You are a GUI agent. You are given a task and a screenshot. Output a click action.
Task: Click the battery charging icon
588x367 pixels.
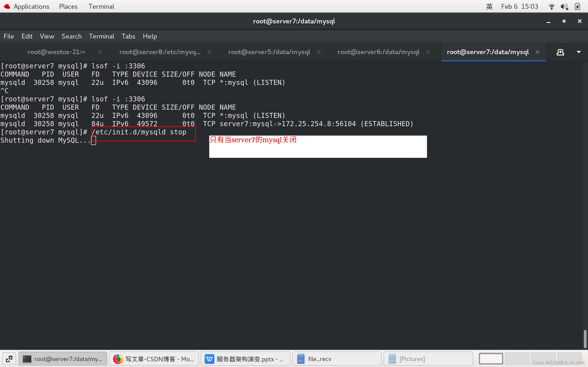point(577,7)
